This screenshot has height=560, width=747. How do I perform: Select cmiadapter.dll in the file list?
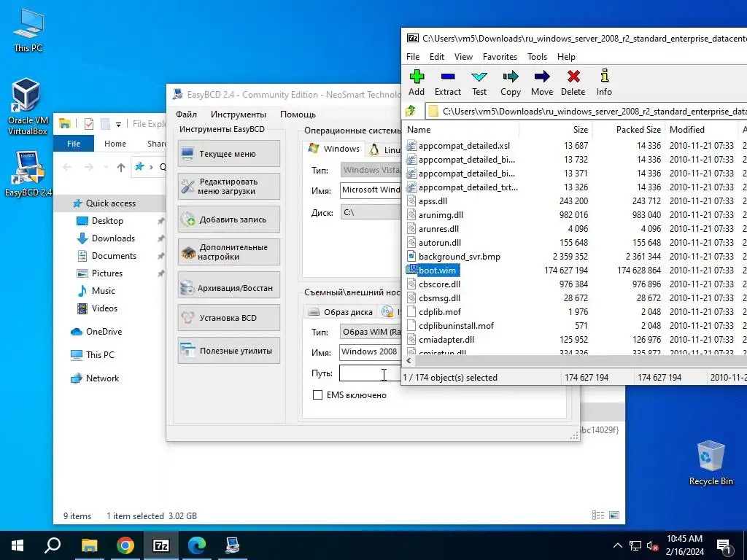coord(446,340)
